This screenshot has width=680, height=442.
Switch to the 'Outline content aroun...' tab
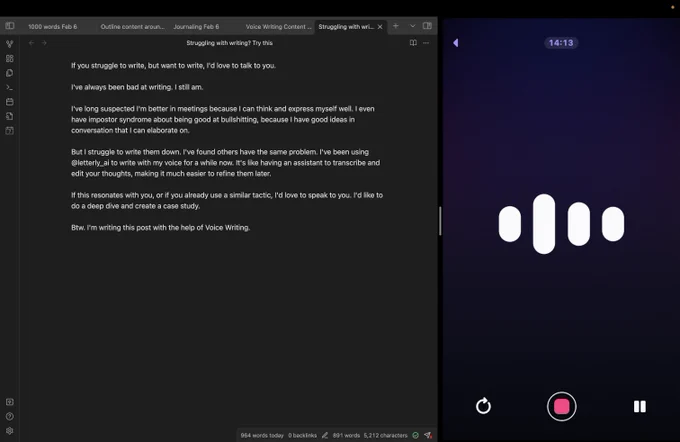[x=132, y=26]
